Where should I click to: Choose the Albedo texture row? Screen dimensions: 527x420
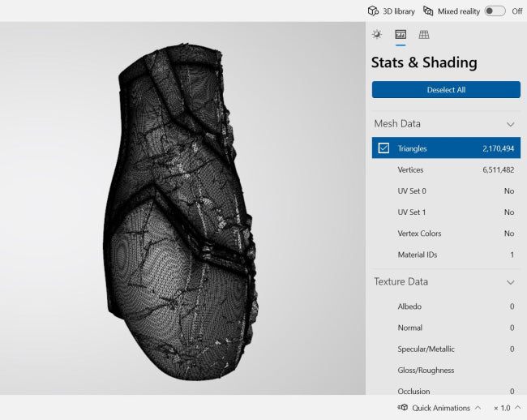coord(446,306)
